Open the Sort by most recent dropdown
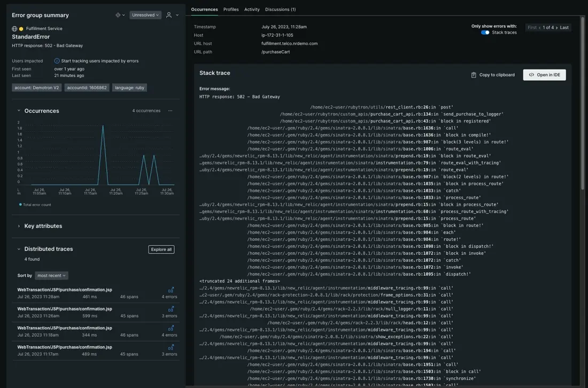588x388 pixels. 51,276
